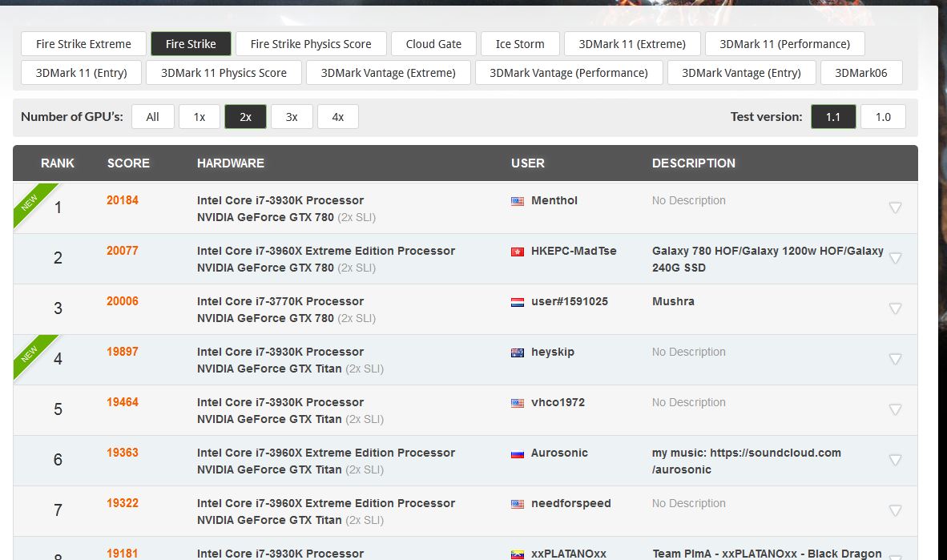The height and width of the screenshot is (560, 947).
Task: Expand details for Aurosonic row
Action: point(896,460)
